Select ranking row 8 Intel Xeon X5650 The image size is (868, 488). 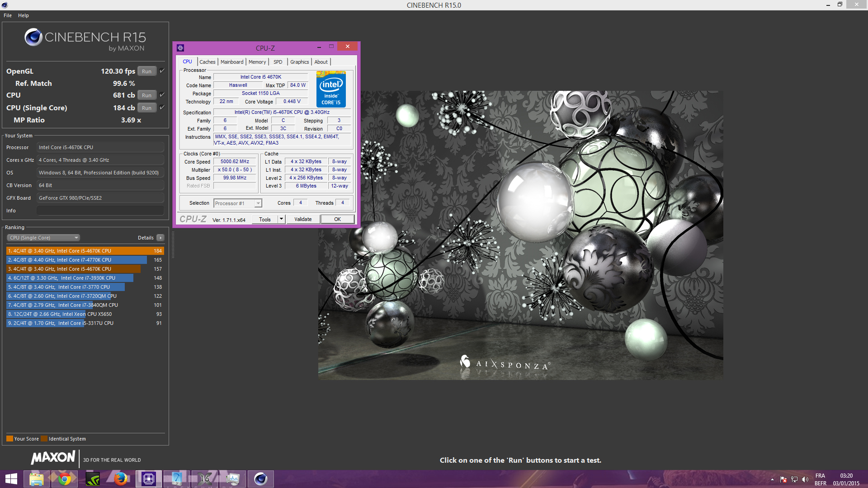pyautogui.click(x=85, y=314)
